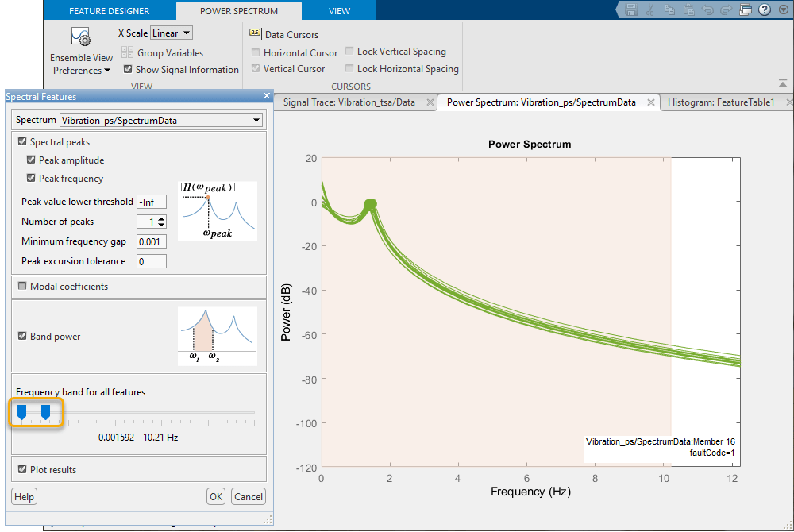Click the Peak excursion tolerance field
This screenshot has width=794, height=532.
click(x=152, y=261)
